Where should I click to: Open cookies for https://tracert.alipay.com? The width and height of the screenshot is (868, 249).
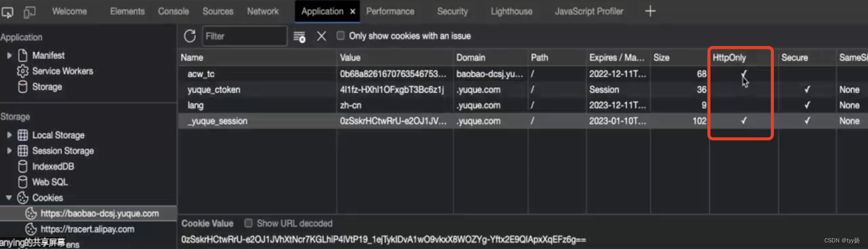coord(87,229)
